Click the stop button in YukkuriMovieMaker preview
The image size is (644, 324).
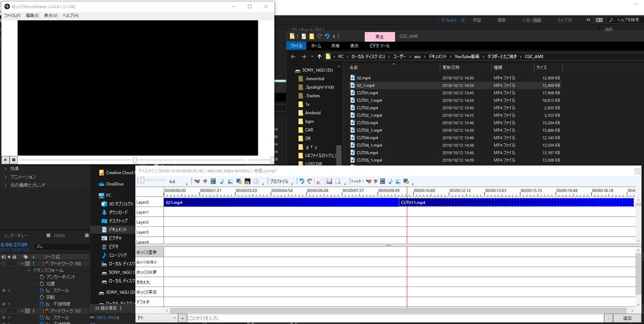pos(13,160)
